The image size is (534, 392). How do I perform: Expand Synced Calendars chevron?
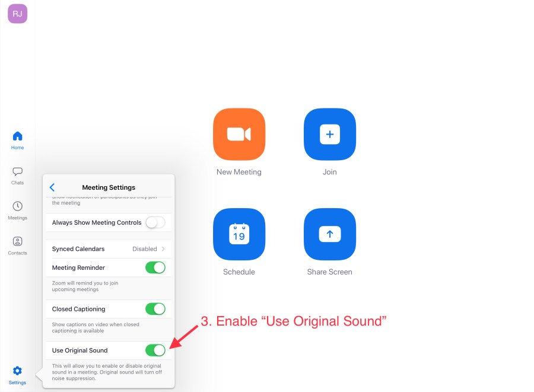(164, 249)
